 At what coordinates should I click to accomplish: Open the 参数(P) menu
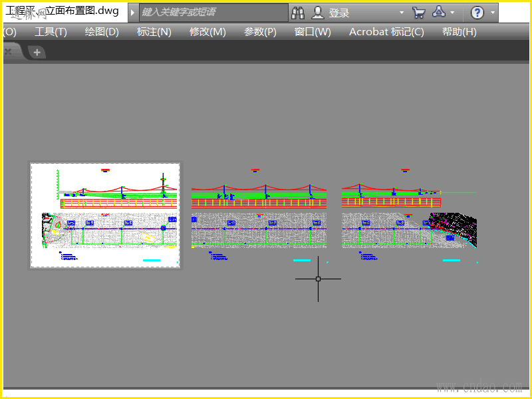coord(260,32)
